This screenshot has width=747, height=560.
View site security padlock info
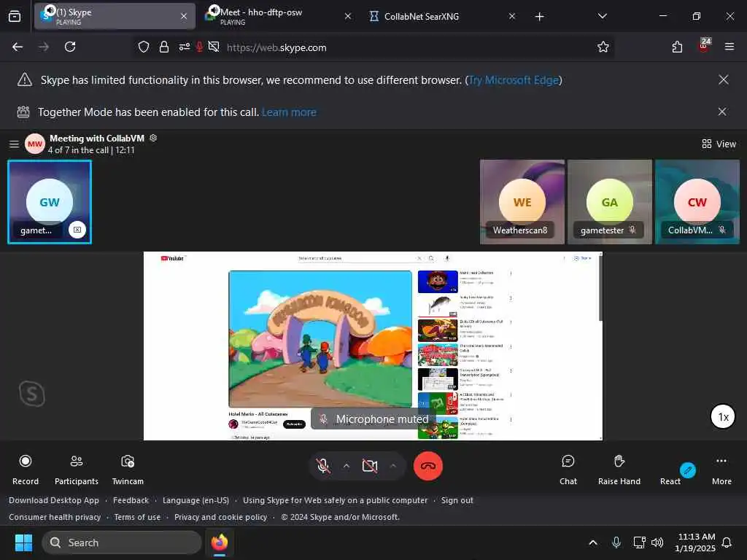(x=164, y=47)
